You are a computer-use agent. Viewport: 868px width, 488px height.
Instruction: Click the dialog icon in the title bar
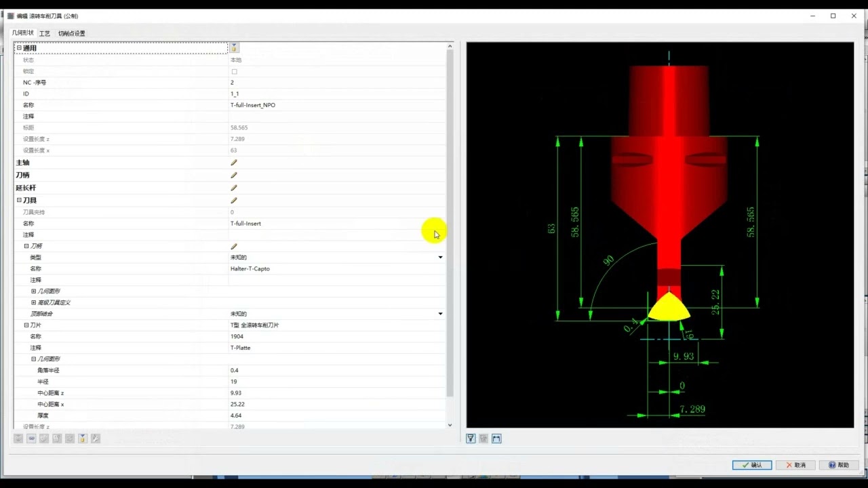pos(10,16)
